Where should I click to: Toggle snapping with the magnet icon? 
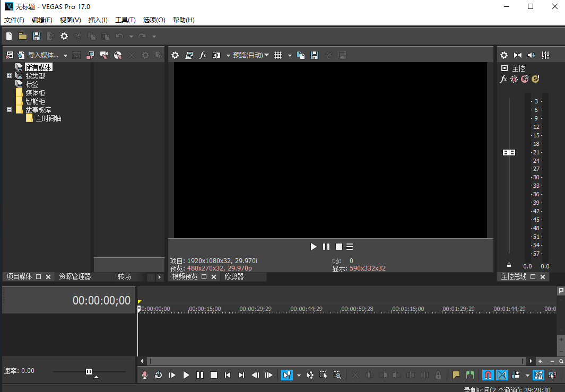(488, 375)
